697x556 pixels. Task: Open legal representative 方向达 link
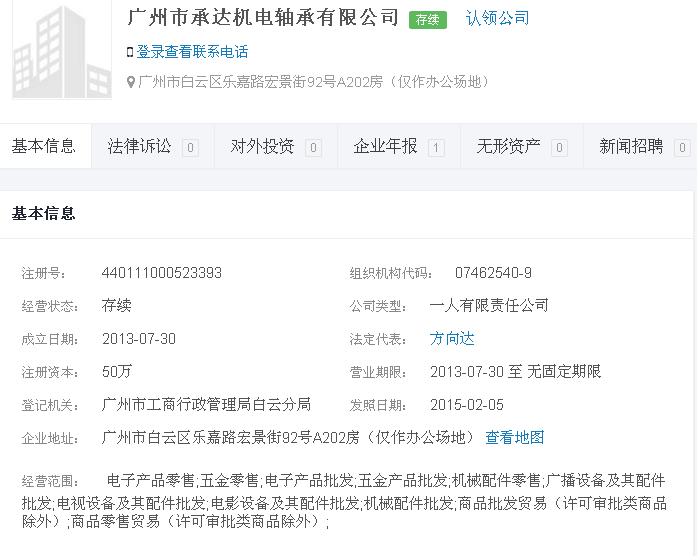(x=452, y=339)
